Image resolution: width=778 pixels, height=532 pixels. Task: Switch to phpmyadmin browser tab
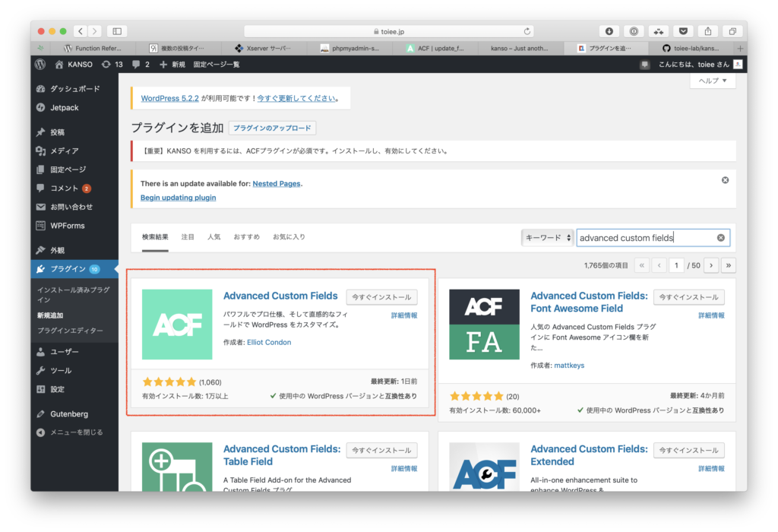tap(349, 48)
